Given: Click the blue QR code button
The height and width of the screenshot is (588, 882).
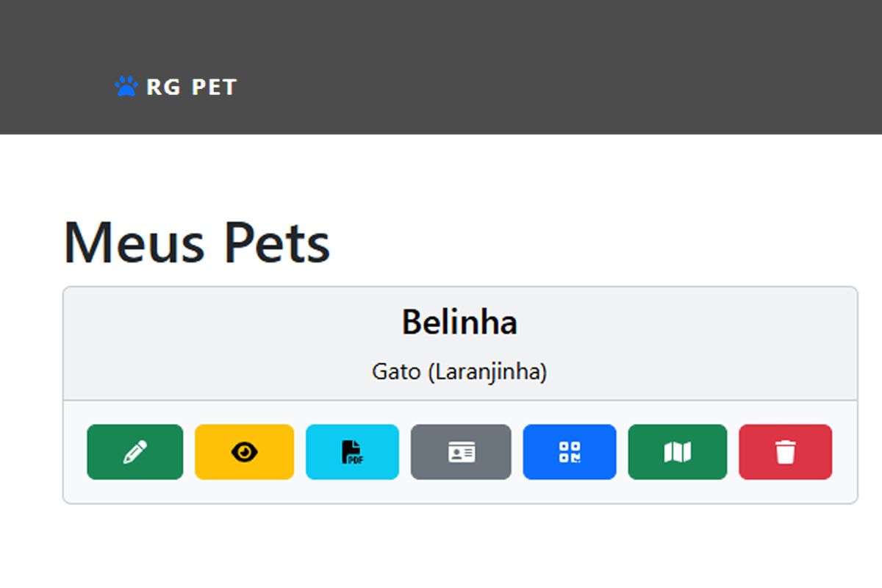Looking at the screenshot, I should pos(570,452).
